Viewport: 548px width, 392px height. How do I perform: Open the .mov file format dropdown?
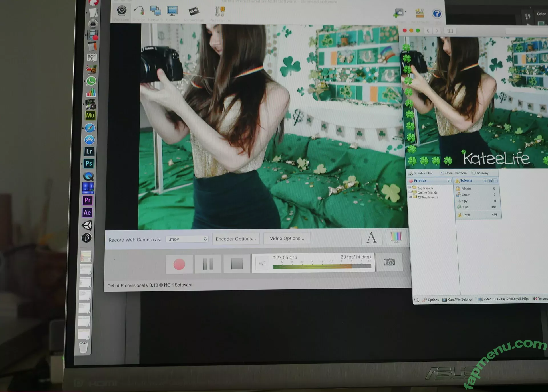[x=187, y=239]
